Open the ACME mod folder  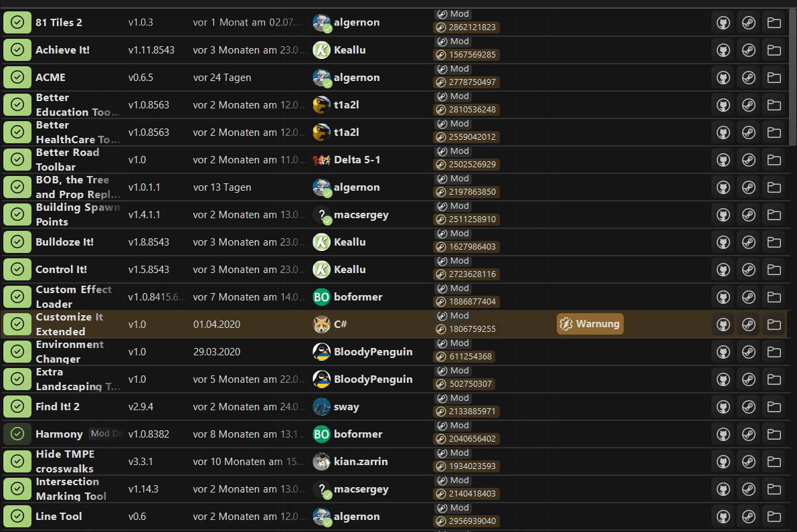point(774,77)
